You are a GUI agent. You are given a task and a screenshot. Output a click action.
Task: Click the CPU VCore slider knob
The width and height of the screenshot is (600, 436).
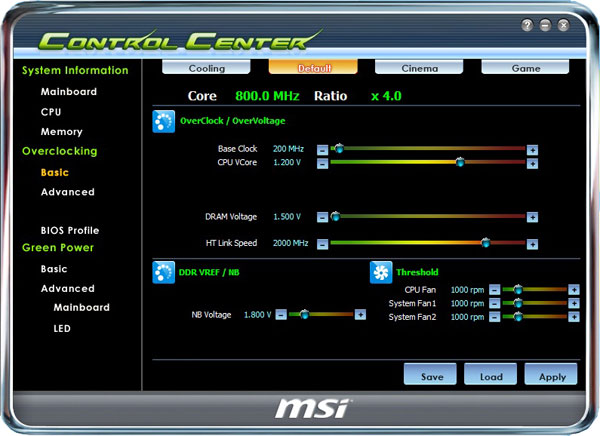coord(460,162)
